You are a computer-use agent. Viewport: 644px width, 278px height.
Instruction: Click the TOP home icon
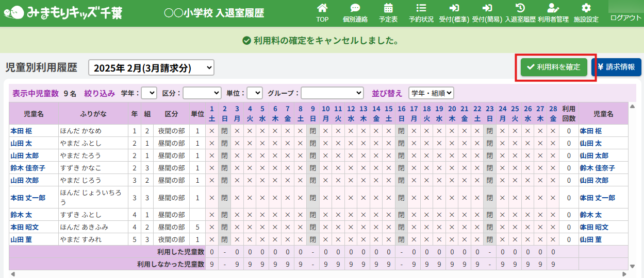click(322, 9)
